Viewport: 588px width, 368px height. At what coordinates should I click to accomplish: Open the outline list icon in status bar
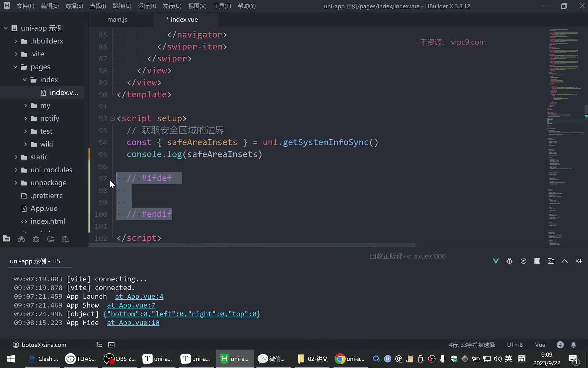point(99,345)
